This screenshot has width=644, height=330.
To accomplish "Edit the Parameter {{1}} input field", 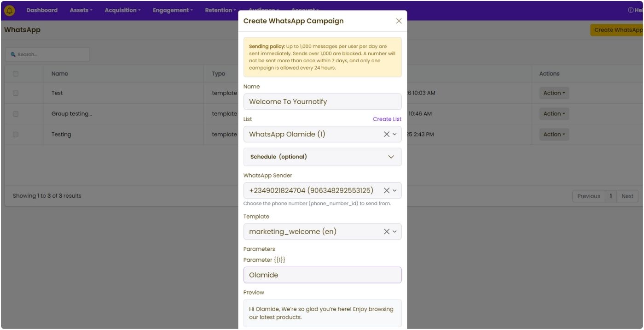I will (322, 275).
